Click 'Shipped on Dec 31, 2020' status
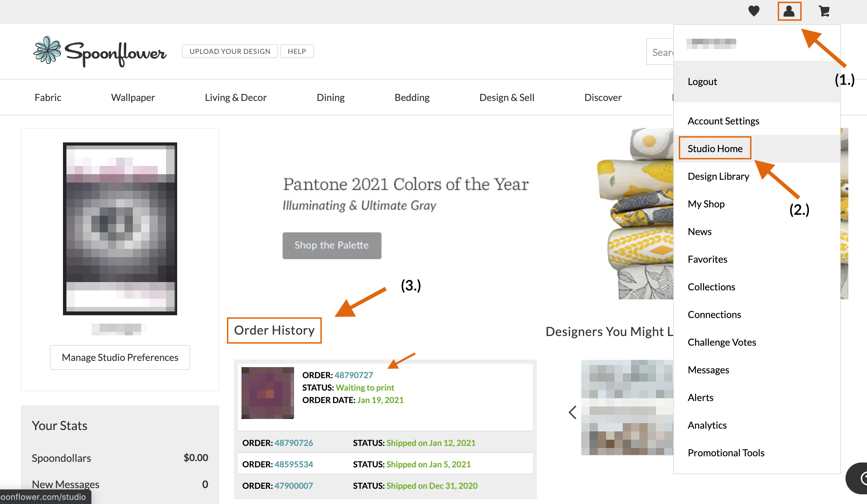Viewport: 867px width, 504px height. [432, 486]
